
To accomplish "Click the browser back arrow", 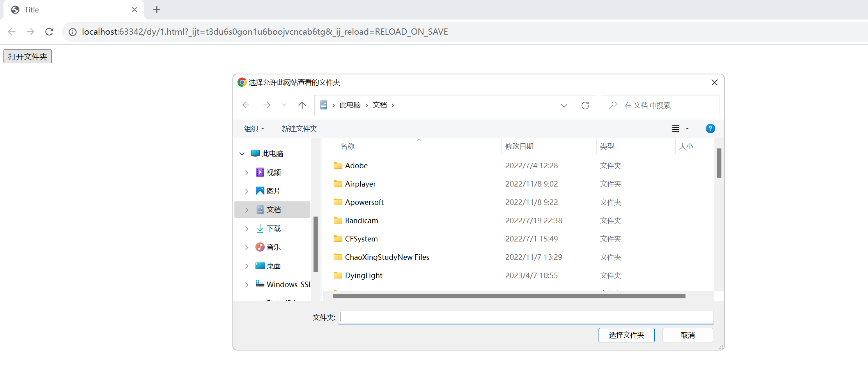I will pos(12,32).
